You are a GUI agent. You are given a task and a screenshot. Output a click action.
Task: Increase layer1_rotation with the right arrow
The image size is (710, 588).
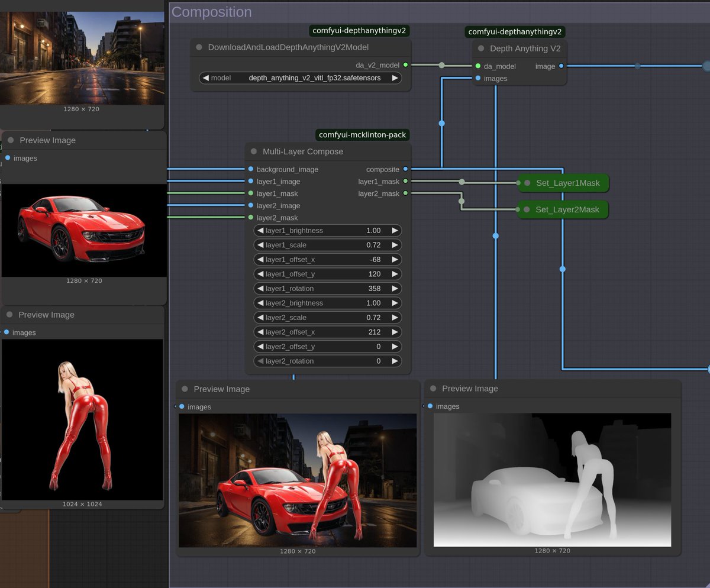(395, 288)
